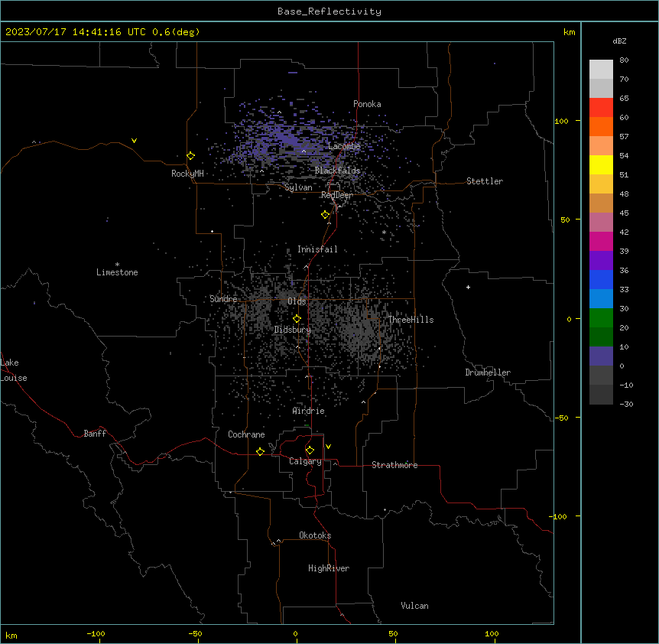
Task: Pick the red swatch in dBZ legend
Action: point(601,107)
